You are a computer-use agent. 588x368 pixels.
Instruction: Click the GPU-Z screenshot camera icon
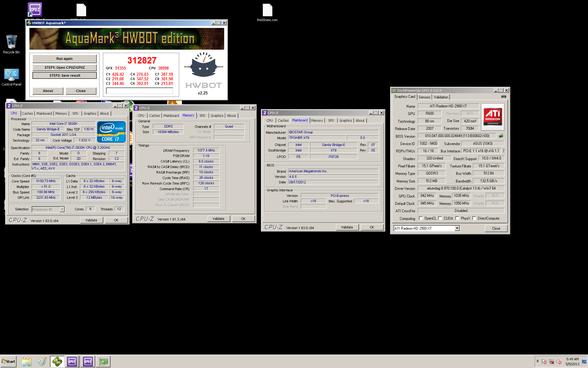point(503,97)
